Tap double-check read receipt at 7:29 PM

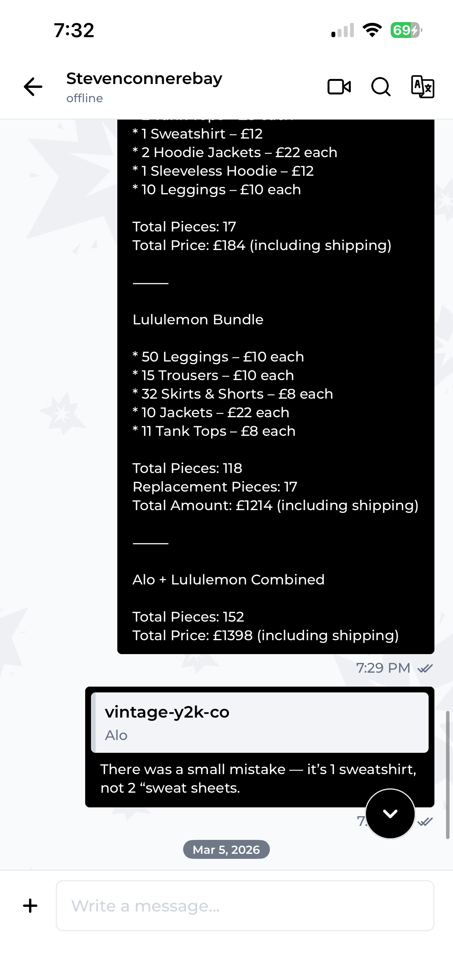pyautogui.click(x=425, y=668)
